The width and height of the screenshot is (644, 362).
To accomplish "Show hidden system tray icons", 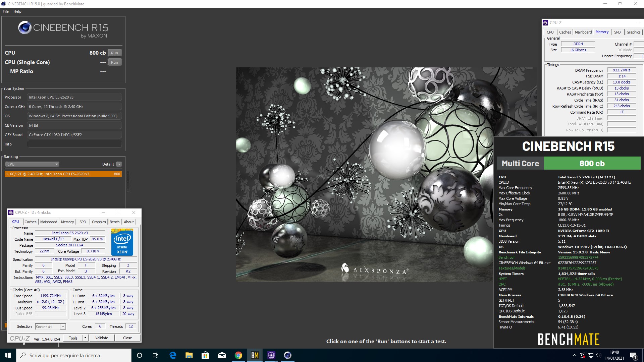I will coord(574,355).
